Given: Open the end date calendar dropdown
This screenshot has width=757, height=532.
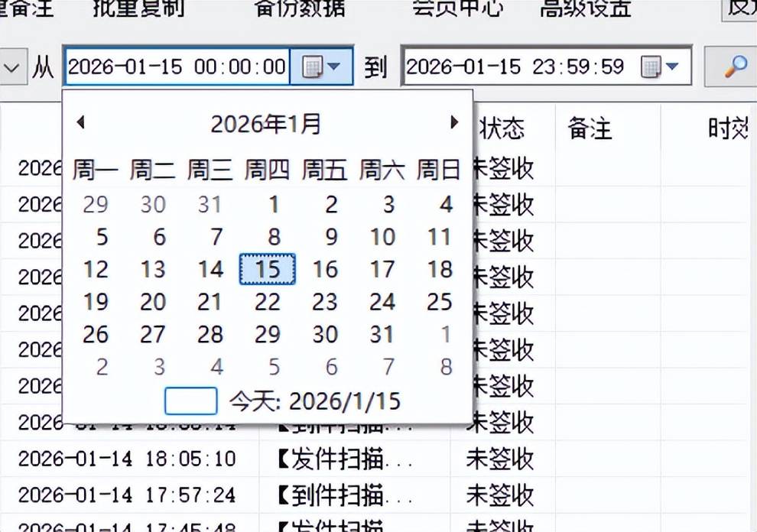Looking at the screenshot, I should (660, 67).
